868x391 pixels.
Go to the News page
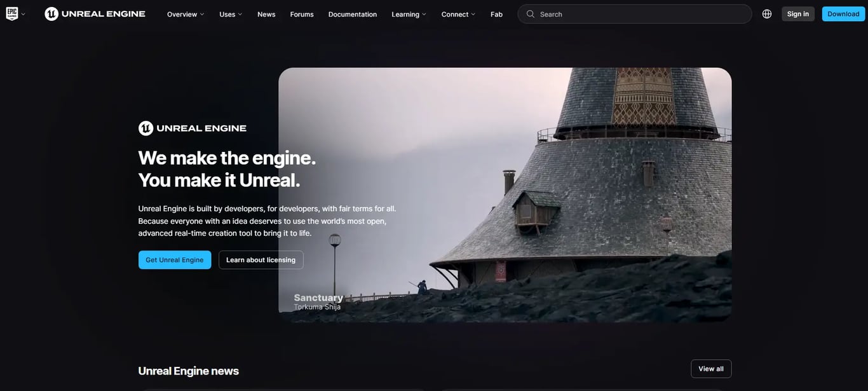pyautogui.click(x=266, y=14)
